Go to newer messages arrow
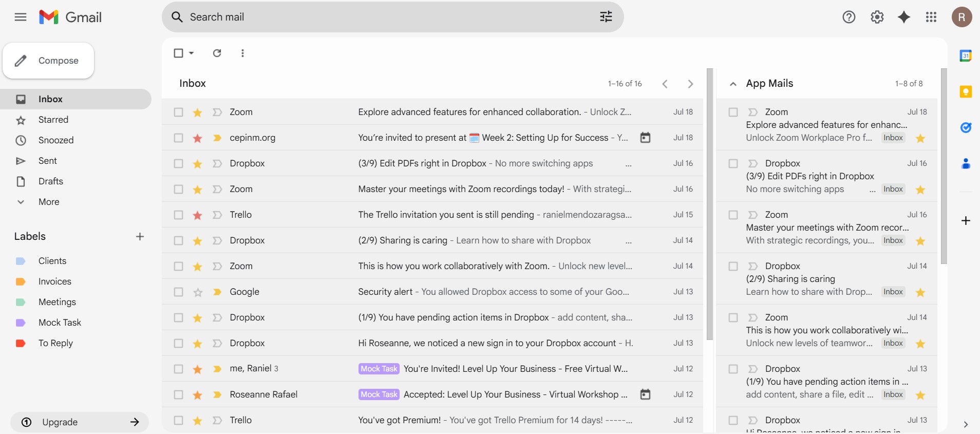 (x=665, y=84)
